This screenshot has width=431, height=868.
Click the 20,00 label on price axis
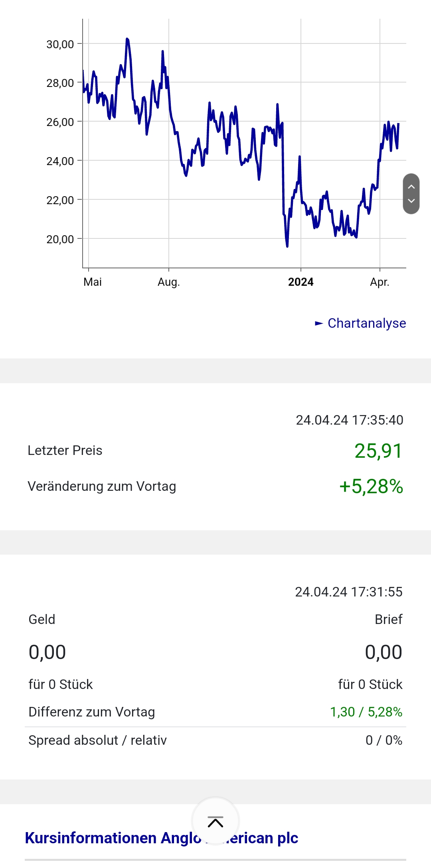coord(60,239)
